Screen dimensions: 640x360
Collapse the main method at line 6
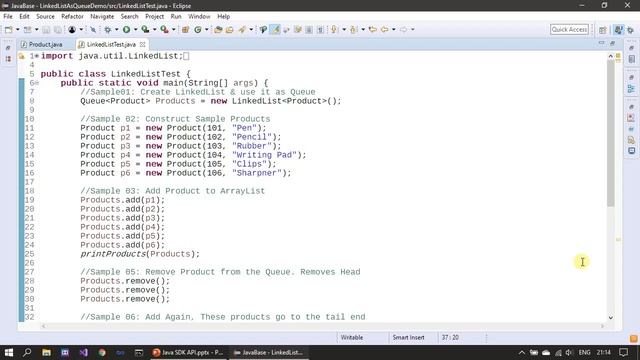tap(37, 83)
